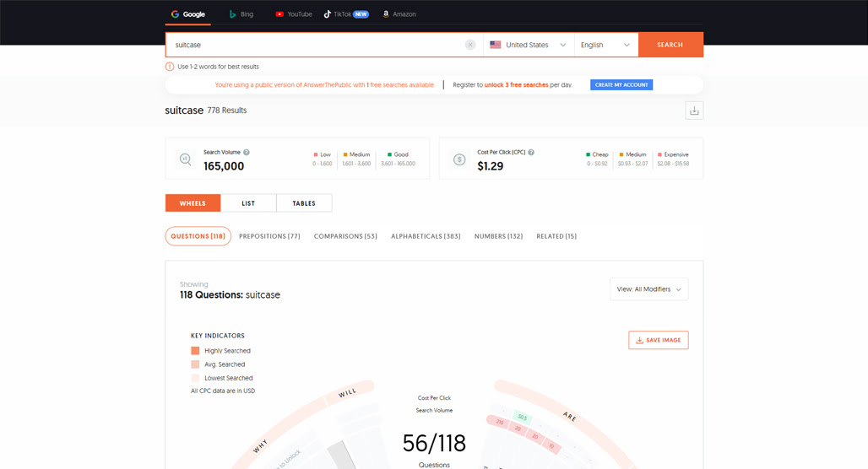The width and height of the screenshot is (868, 469).
Task: Download results with the export icon
Action: coord(694,111)
